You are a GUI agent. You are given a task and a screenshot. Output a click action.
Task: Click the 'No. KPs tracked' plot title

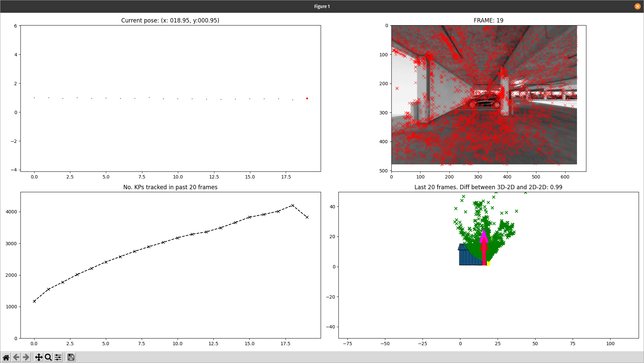click(x=170, y=187)
